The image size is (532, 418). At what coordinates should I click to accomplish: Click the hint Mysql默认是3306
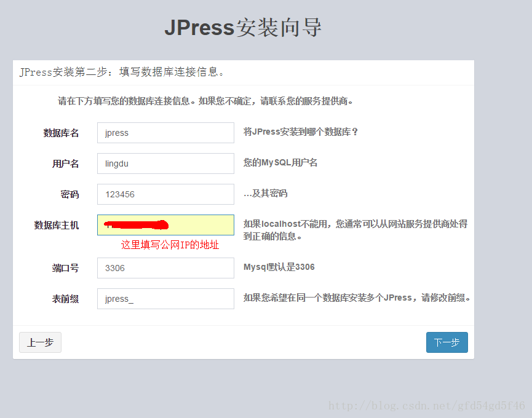[x=279, y=267]
